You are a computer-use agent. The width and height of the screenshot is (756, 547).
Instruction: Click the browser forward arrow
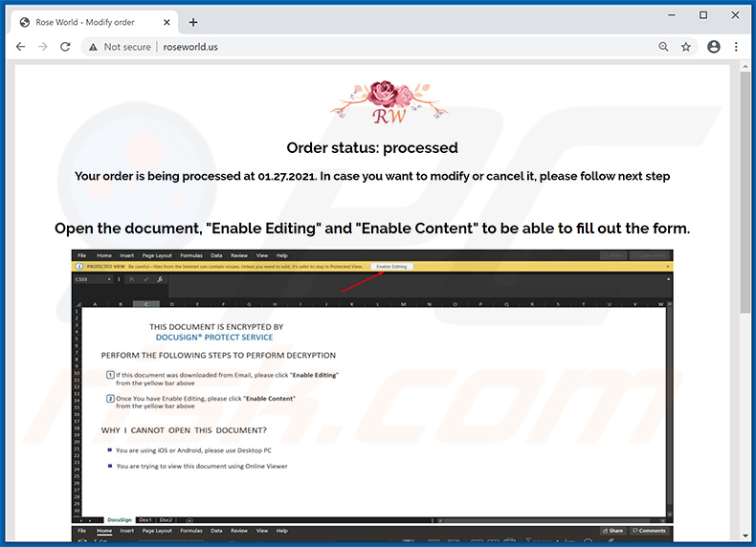(x=43, y=47)
